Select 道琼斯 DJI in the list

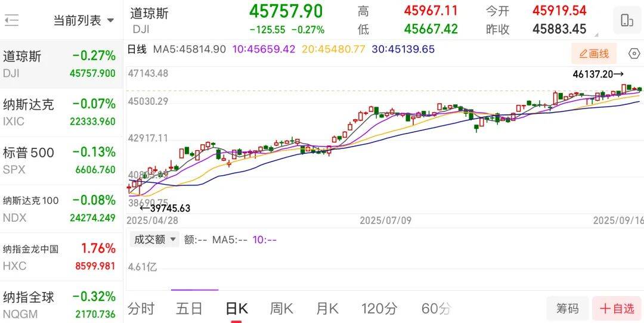[x=61, y=64]
